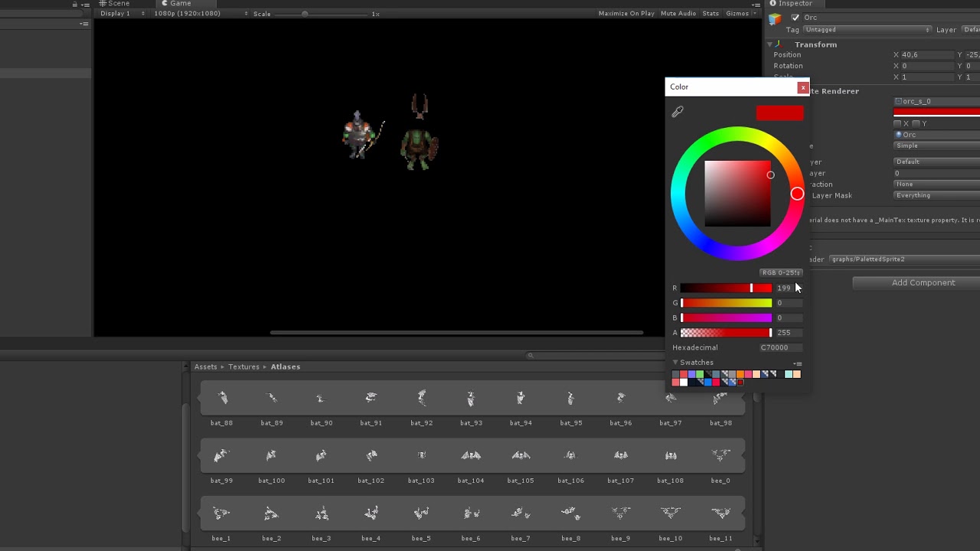Select the bat_95 sprite thumbnail
The image size is (980, 551).
point(570,398)
